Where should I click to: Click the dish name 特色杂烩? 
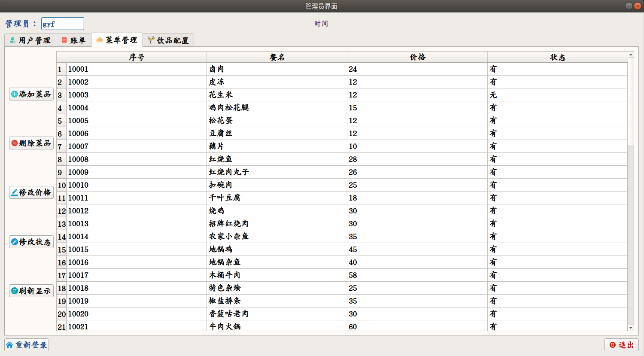(225, 288)
